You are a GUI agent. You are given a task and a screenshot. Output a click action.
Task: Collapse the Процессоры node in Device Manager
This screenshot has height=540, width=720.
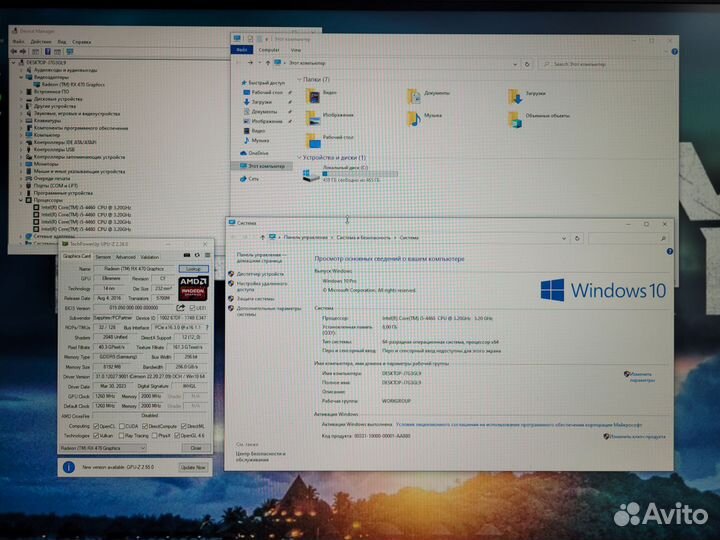[x=21, y=200]
